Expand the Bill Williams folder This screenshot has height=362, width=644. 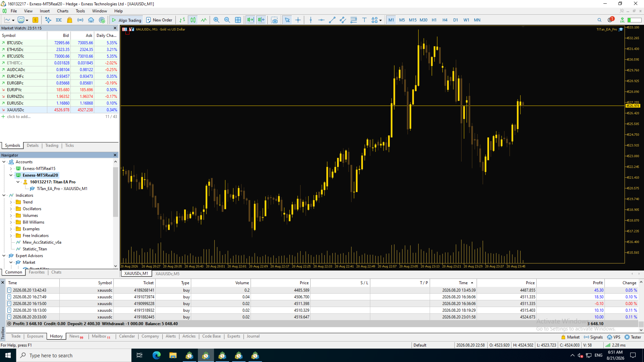coord(11,222)
